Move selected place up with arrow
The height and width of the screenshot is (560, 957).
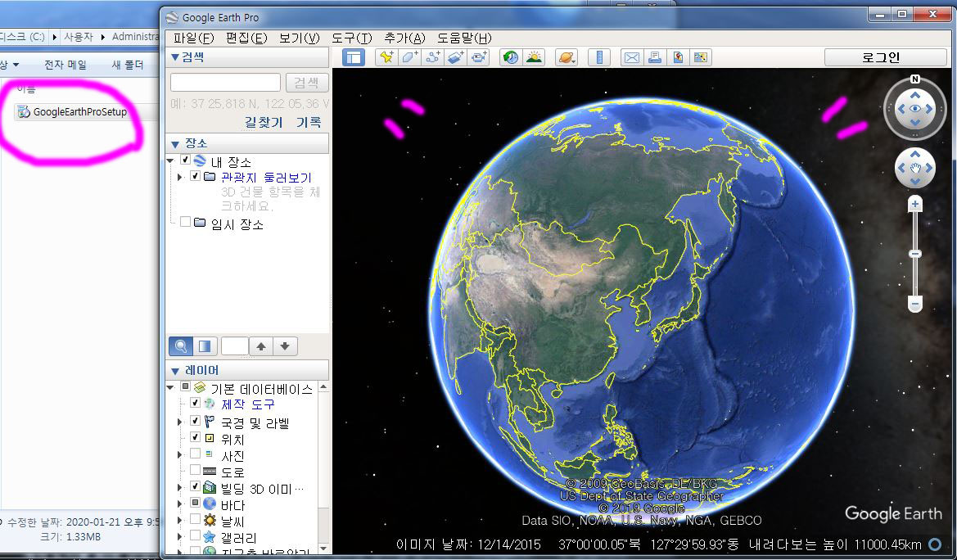pos(261,346)
